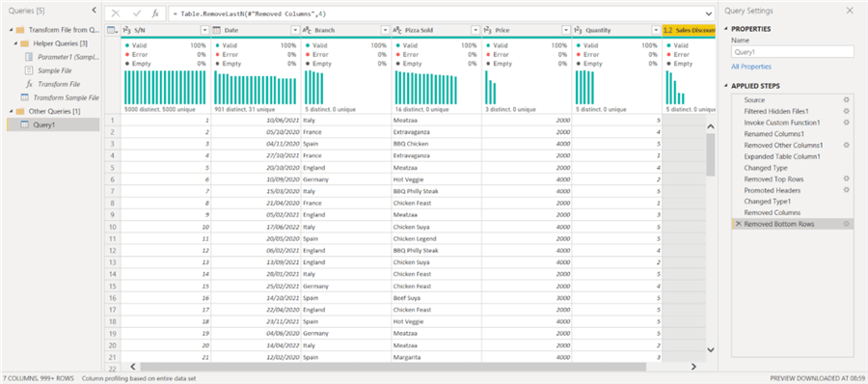Collapse the Queries pane with the arrow
Screen dimensions: 868x384
94,11
